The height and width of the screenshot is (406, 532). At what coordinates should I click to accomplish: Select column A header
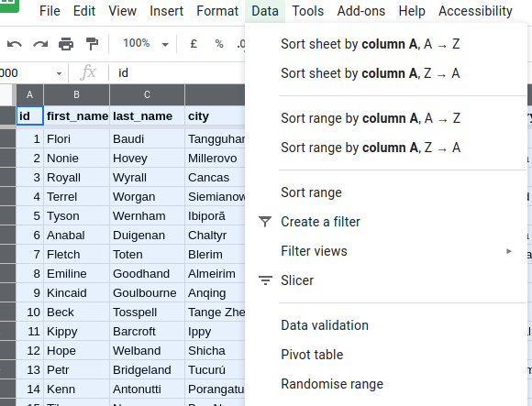click(30, 95)
